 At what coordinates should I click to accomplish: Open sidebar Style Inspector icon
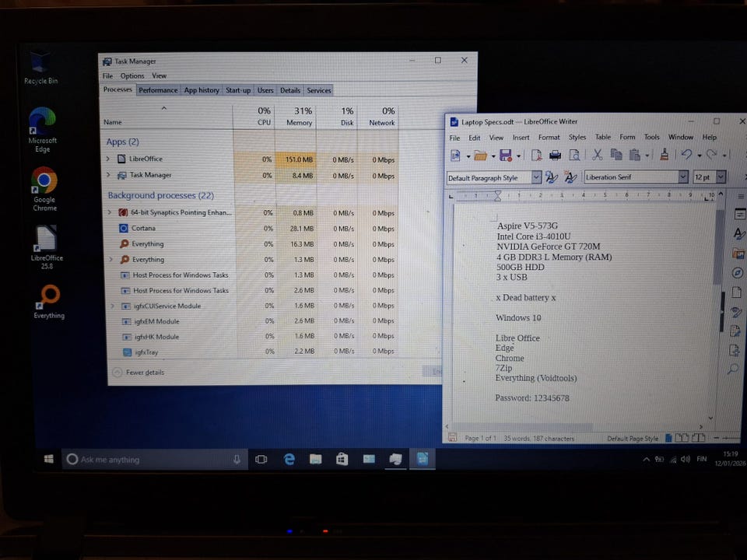[735, 311]
